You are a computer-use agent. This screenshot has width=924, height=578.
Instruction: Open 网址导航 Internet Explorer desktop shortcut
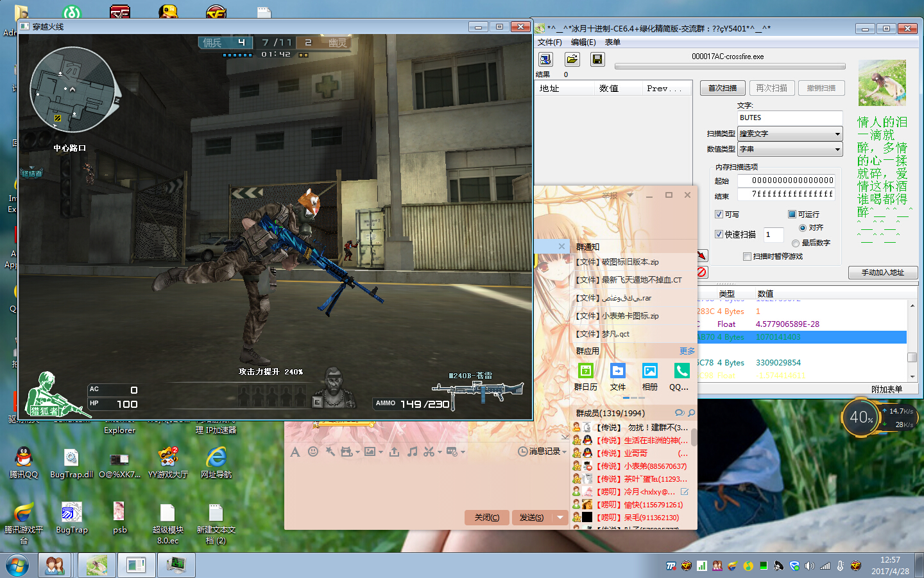coord(216,462)
